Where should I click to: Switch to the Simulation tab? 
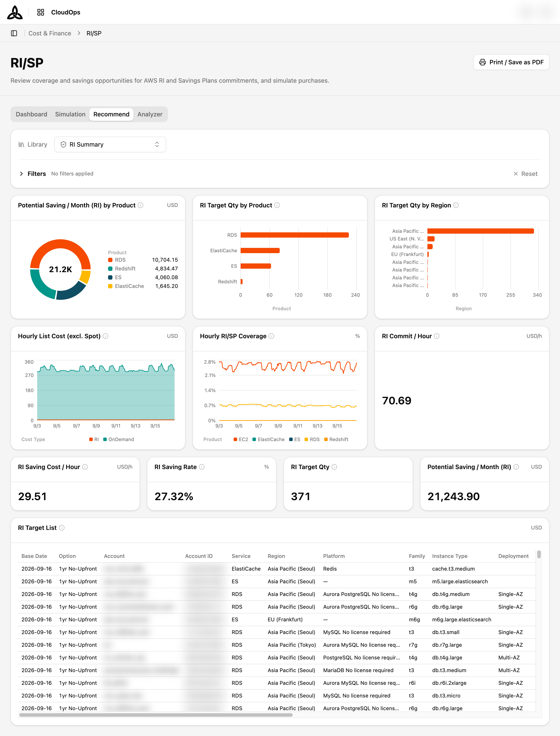[x=70, y=114]
